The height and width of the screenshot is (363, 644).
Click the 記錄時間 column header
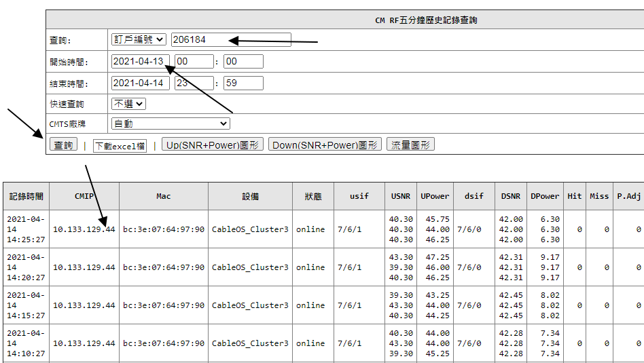(x=26, y=196)
